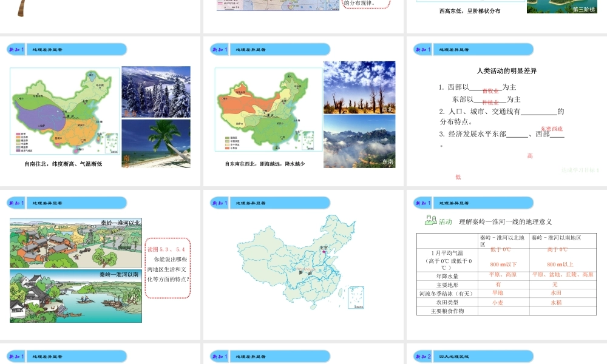Click the table row label 河流冬季结冰（有无）
The height and width of the screenshot is (364, 607).
(x=447, y=294)
